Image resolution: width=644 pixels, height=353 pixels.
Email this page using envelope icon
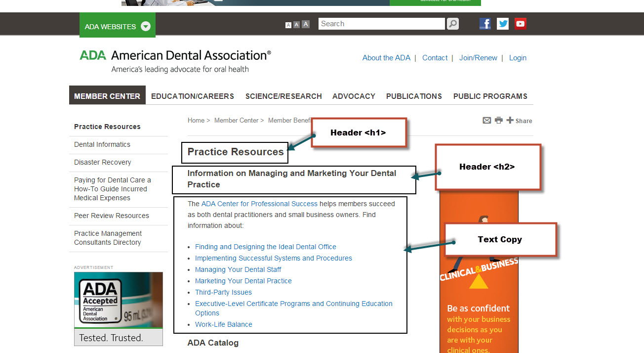[x=487, y=120]
